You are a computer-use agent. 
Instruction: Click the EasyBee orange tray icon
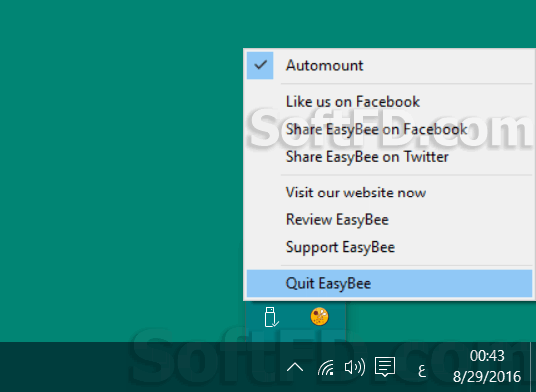click(x=320, y=316)
